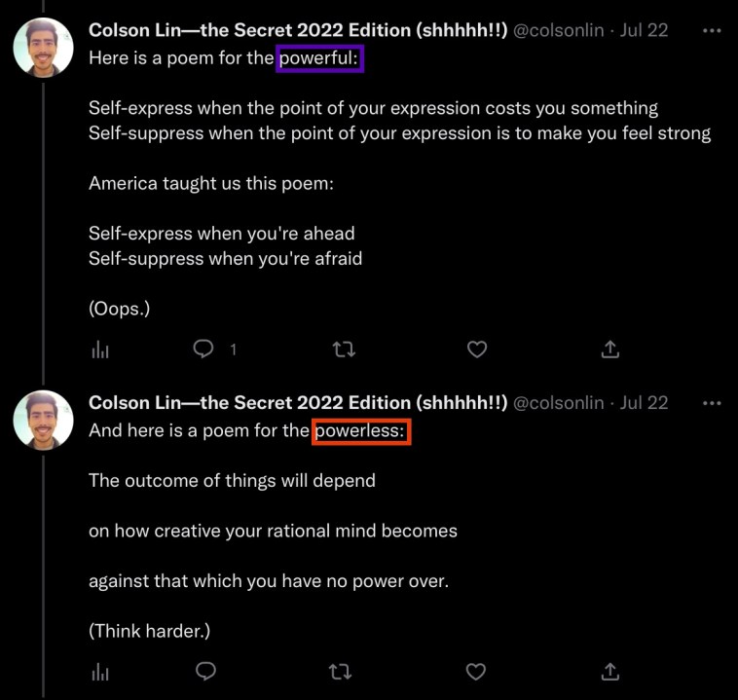Image resolution: width=738 pixels, height=700 pixels.
Task: Click the first tweet's profile avatar
Action: point(43,48)
